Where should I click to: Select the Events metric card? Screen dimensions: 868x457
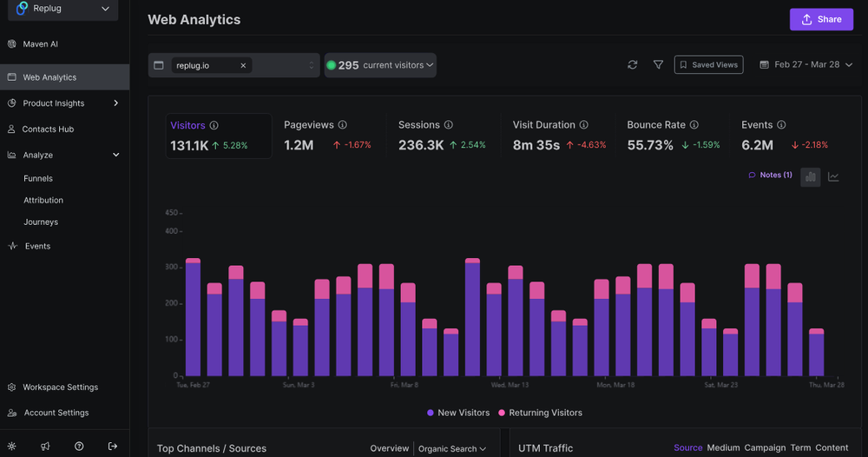(x=785, y=136)
